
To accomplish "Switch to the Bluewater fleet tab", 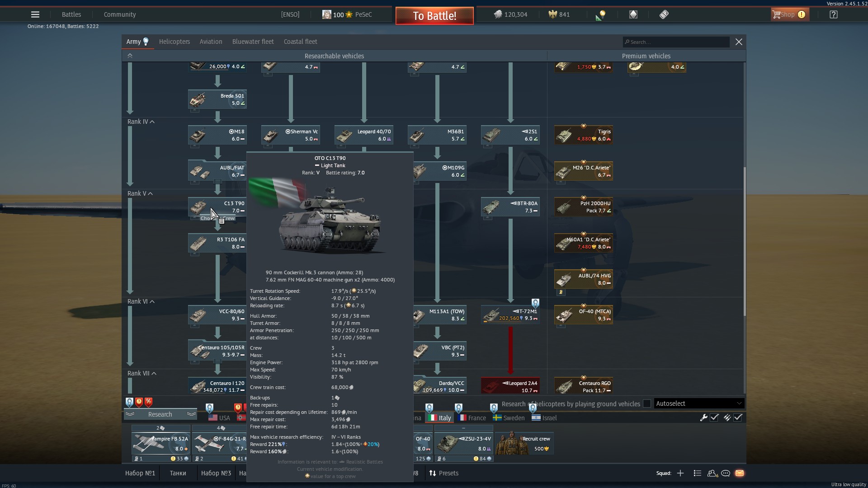I will click(x=253, y=42).
